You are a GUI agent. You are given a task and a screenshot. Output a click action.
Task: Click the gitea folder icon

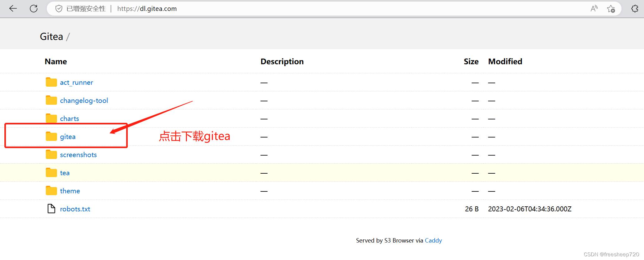click(x=51, y=136)
